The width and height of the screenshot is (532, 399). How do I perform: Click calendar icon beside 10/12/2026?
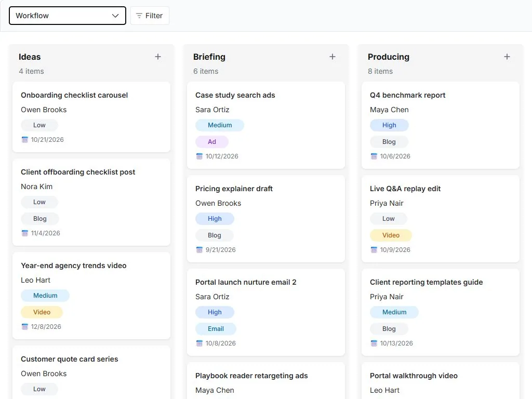coord(199,156)
